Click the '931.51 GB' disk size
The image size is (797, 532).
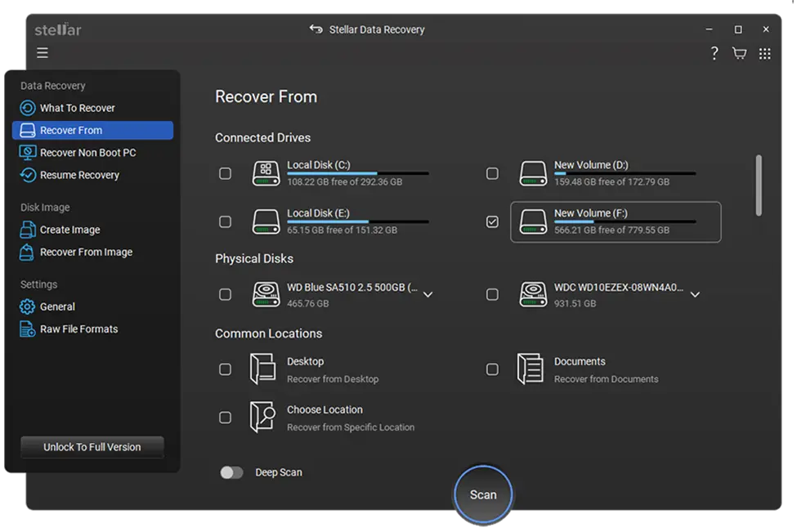click(x=575, y=303)
